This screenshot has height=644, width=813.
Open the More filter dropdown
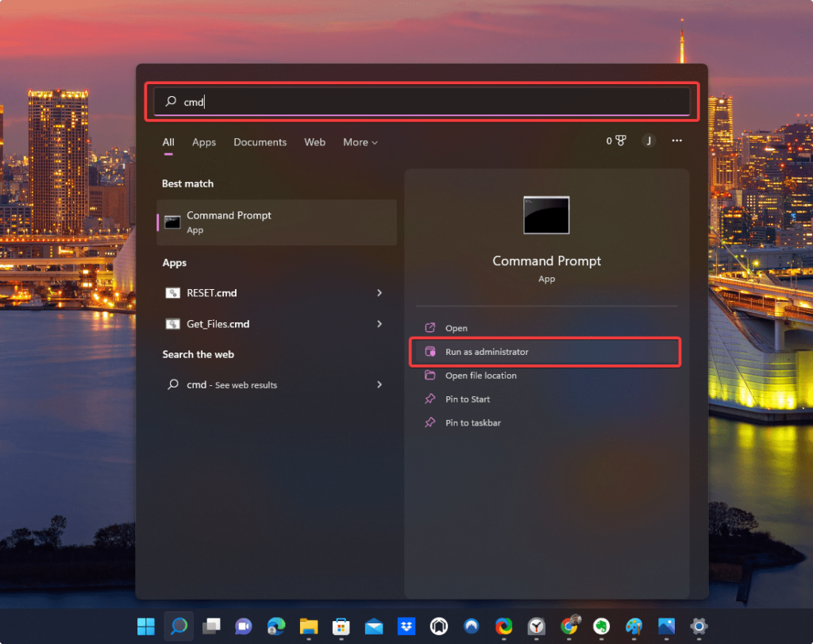point(360,142)
